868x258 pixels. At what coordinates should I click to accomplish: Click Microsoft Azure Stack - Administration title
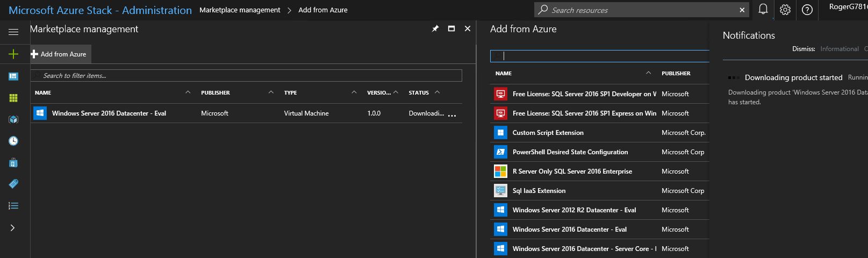tap(100, 10)
